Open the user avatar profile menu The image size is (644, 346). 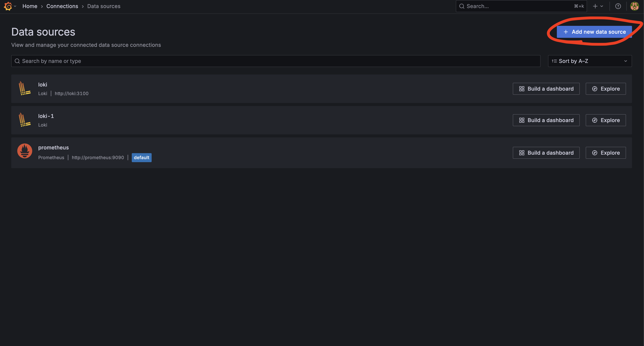pos(634,6)
